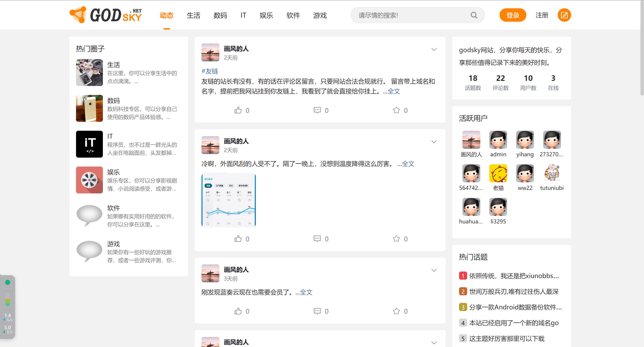Click the network speed monitor widget

pyautogui.click(x=8, y=307)
